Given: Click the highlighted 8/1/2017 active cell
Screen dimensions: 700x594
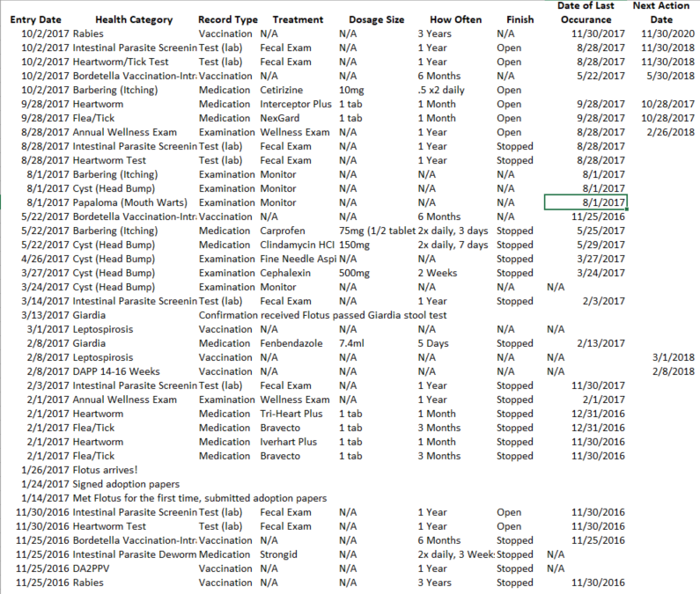Looking at the screenshot, I should click(586, 202).
